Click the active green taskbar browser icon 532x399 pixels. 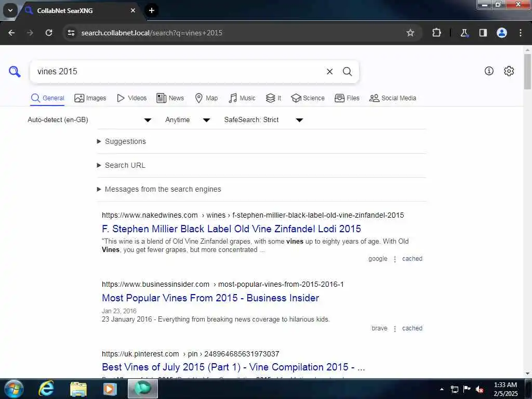point(143,389)
